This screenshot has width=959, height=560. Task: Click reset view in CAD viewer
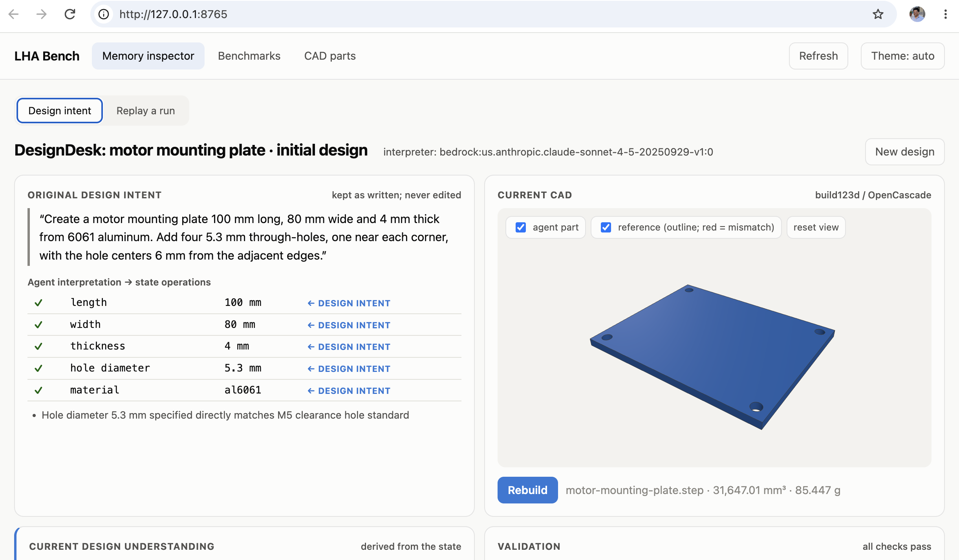tap(816, 227)
